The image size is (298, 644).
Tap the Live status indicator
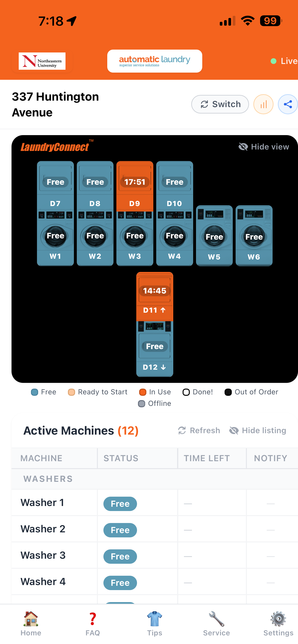coord(284,61)
